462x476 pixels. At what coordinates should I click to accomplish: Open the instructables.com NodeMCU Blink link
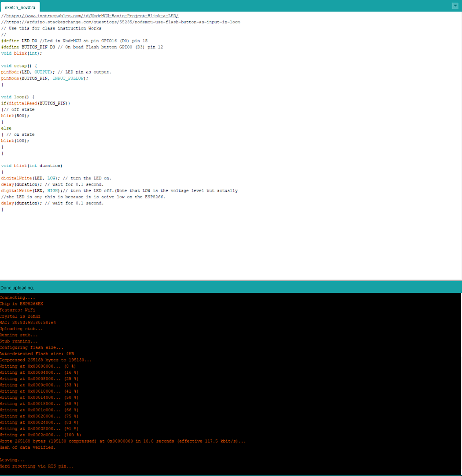pos(92,16)
